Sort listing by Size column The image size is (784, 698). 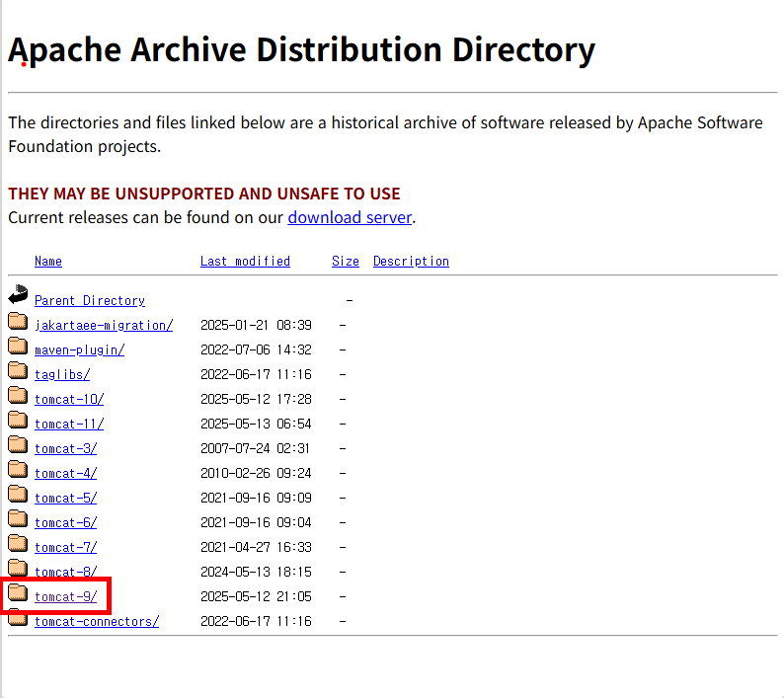[346, 261]
